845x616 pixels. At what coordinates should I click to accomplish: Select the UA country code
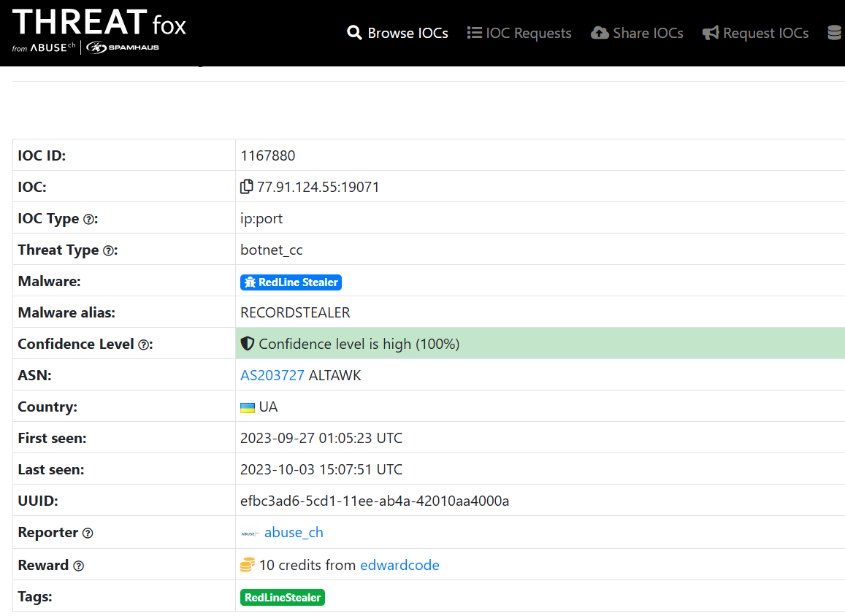[268, 407]
